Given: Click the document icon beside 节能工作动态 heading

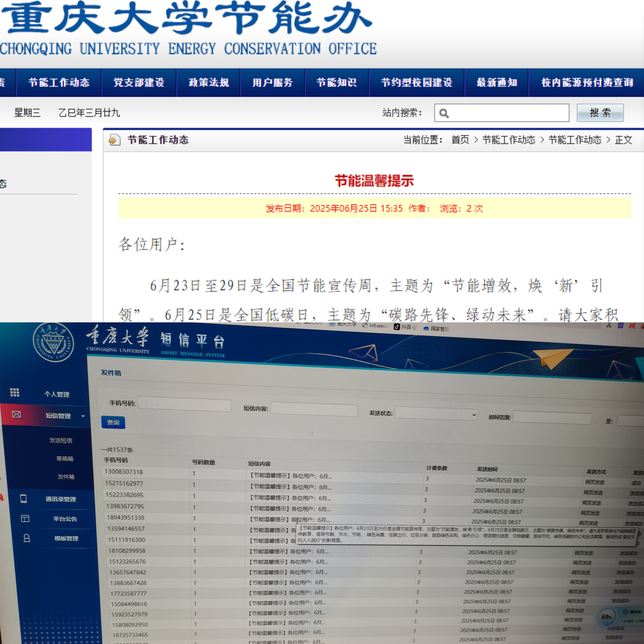Looking at the screenshot, I should [114, 140].
